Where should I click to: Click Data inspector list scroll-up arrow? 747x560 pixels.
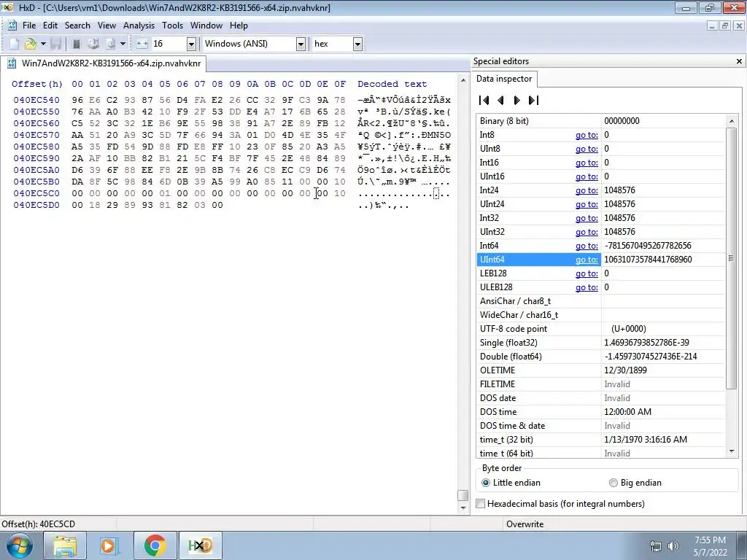[x=731, y=121]
